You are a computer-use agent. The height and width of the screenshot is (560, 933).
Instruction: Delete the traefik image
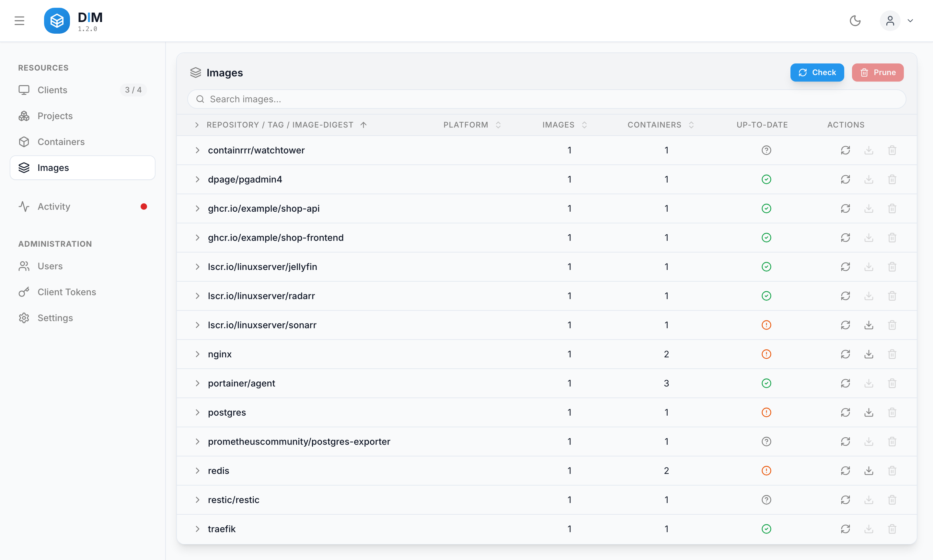892,529
